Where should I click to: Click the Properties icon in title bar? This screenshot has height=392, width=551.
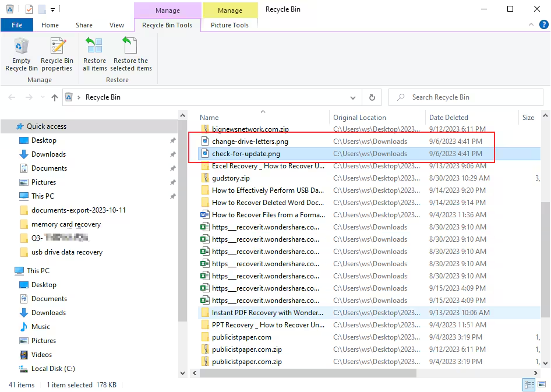tap(29, 9)
